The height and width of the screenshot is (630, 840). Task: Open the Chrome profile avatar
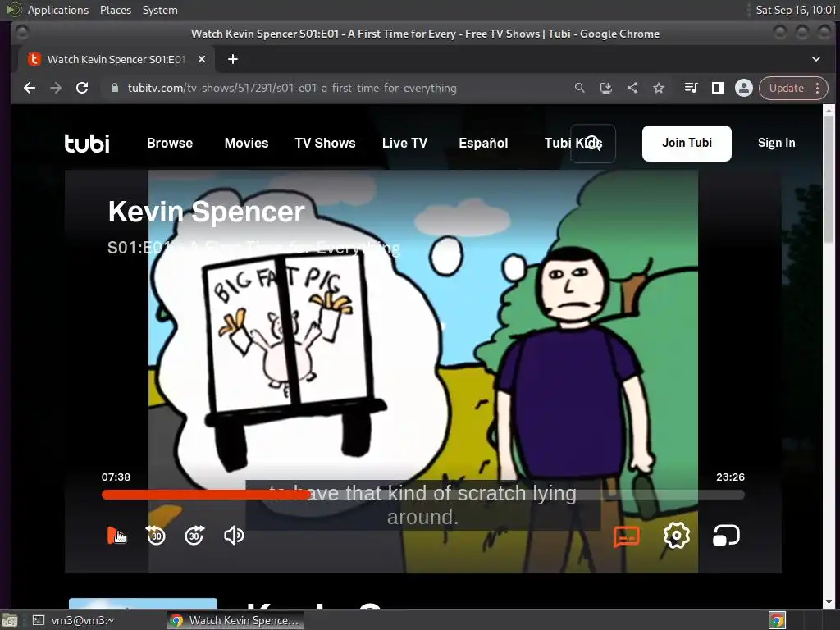click(743, 88)
